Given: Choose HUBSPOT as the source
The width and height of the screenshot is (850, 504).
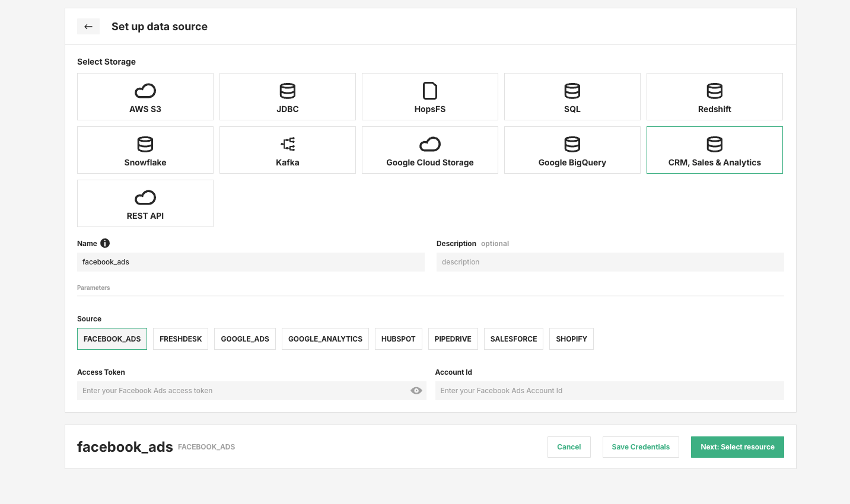Looking at the screenshot, I should coord(398,339).
